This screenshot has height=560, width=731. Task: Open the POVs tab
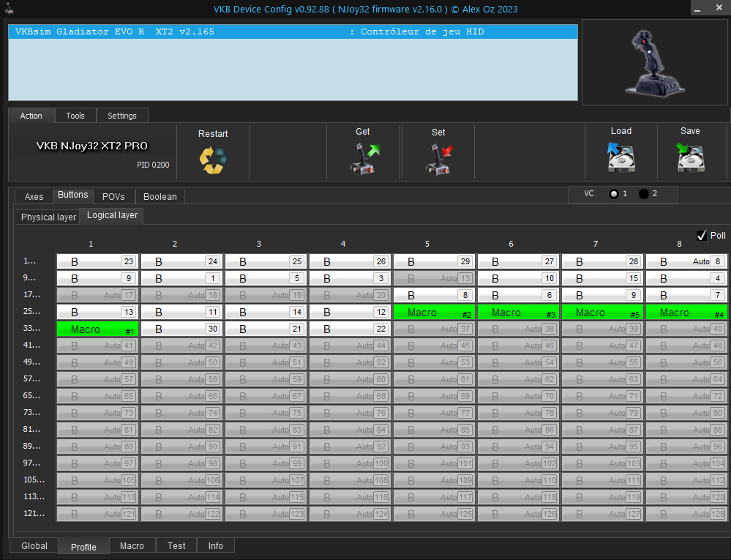point(113,197)
